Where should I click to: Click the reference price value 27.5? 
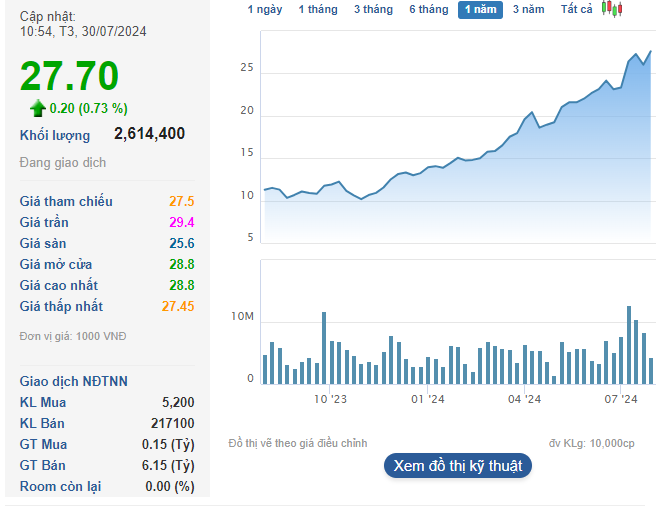click(181, 201)
